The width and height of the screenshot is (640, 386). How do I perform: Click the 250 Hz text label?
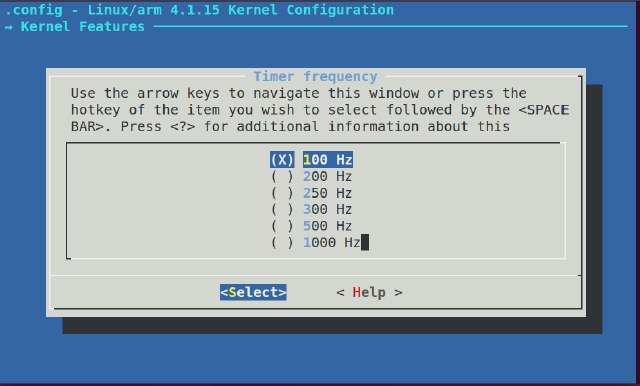327,193
